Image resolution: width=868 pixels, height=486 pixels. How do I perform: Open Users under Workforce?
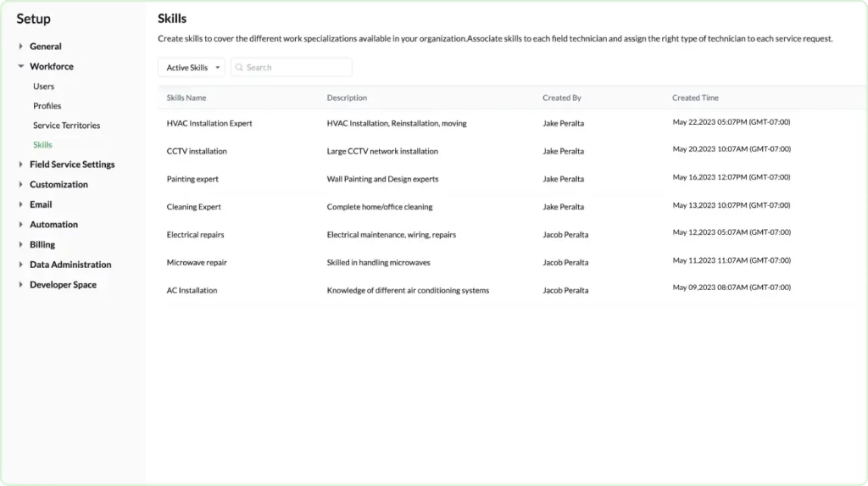click(x=43, y=87)
